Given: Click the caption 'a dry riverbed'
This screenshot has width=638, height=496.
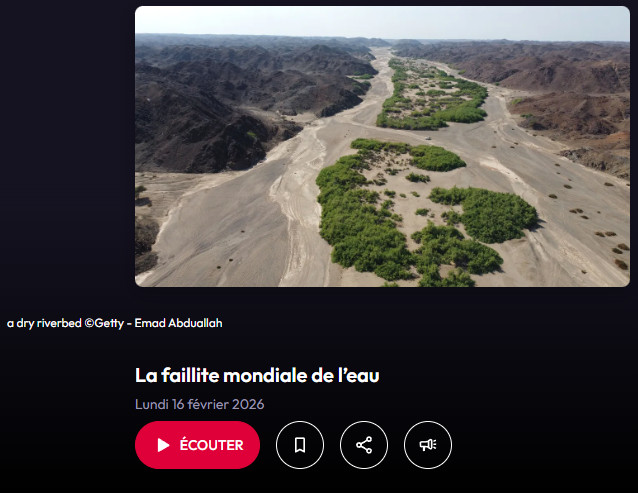Looking at the screenshot, I should (x=44, y=323).
